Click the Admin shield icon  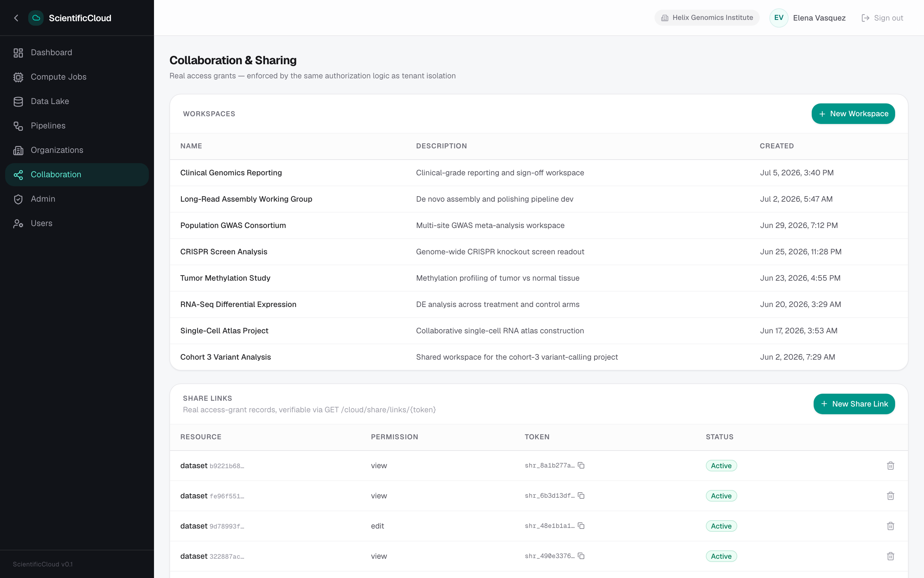tap(18, 199)
